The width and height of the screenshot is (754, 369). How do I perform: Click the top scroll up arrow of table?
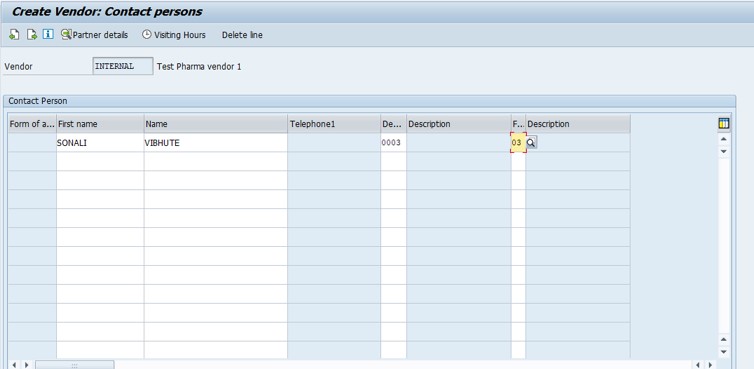click(x=724, y=139)
